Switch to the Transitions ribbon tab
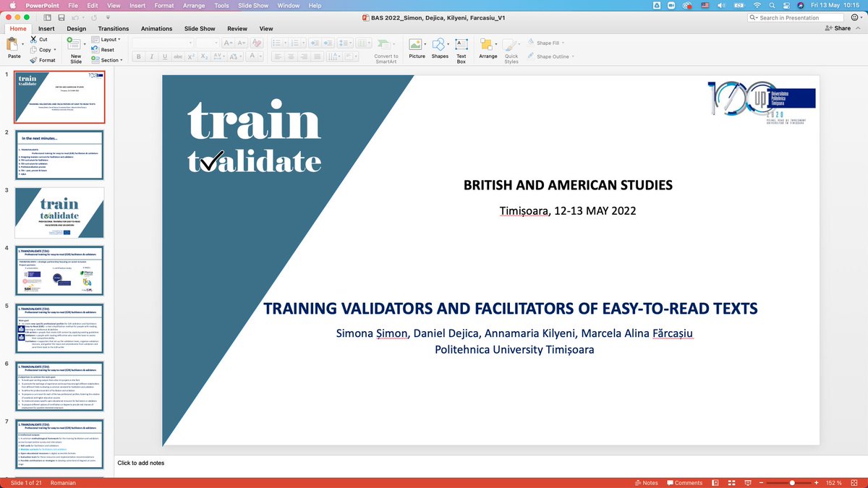The image size is (868, 488). pos(114,29)
